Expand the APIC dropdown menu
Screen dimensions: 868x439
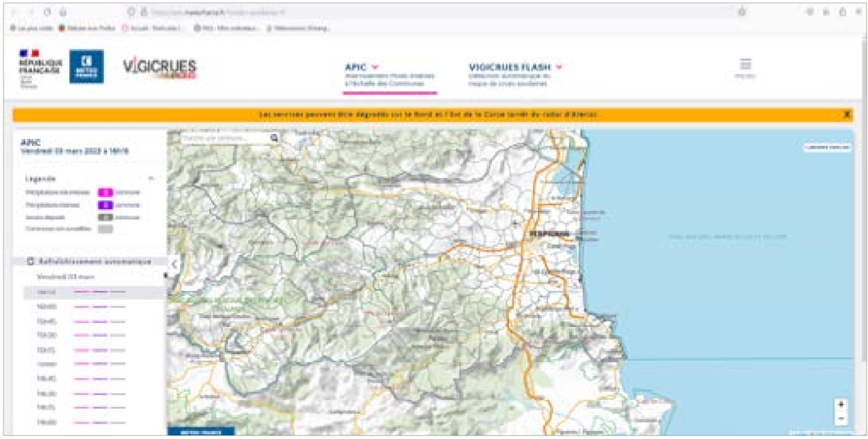pyautogui.click(x=375, y=67)
